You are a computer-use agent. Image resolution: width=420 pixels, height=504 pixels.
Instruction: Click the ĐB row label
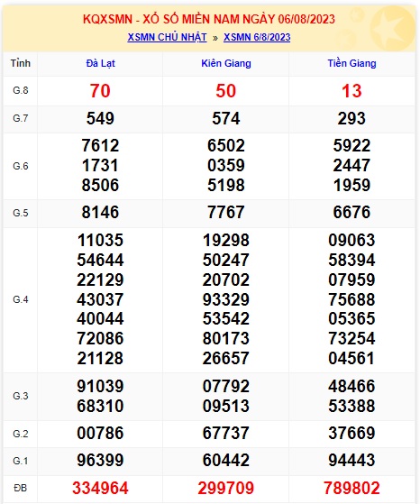pyautogui.click(x=21, y=488)
